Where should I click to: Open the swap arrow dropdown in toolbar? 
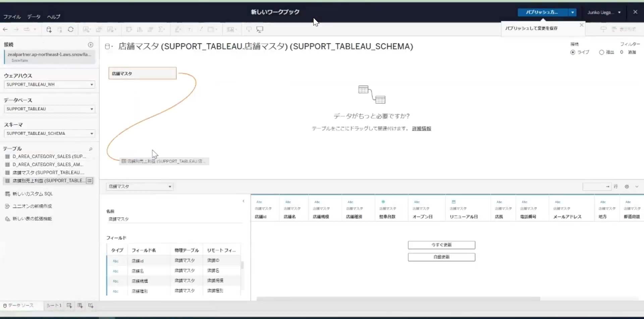(x=35, y=30)
